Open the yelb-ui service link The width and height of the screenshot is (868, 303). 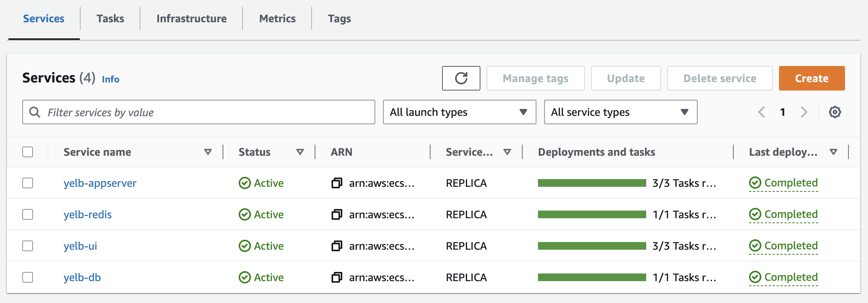(80, 246)
